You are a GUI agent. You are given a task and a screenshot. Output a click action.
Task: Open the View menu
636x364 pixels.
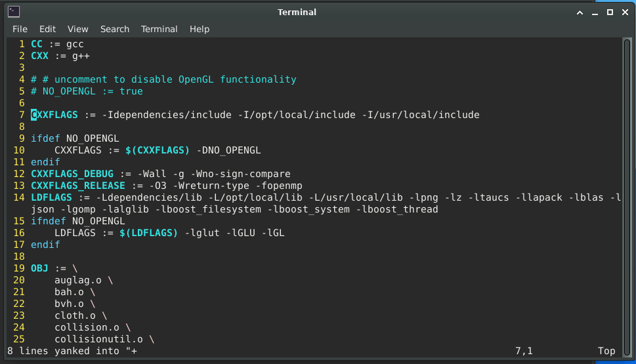pyautogui.click(x=77, y=29)
